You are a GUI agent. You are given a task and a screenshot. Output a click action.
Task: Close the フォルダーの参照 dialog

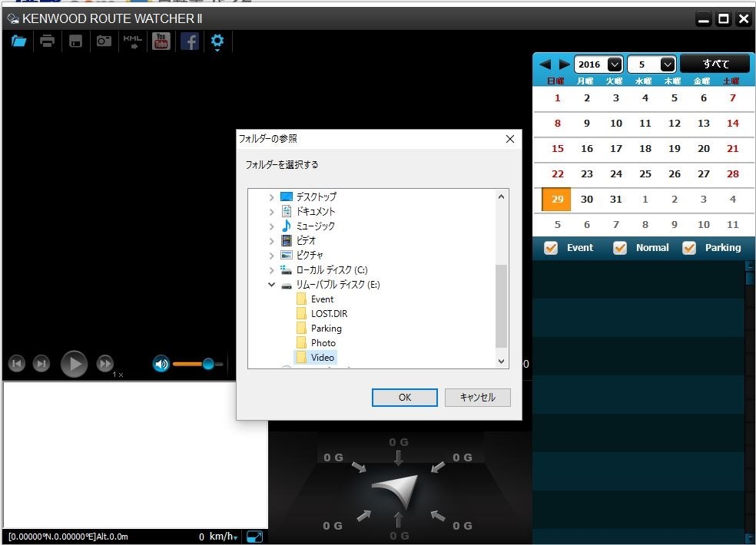[x=510, y=139]
